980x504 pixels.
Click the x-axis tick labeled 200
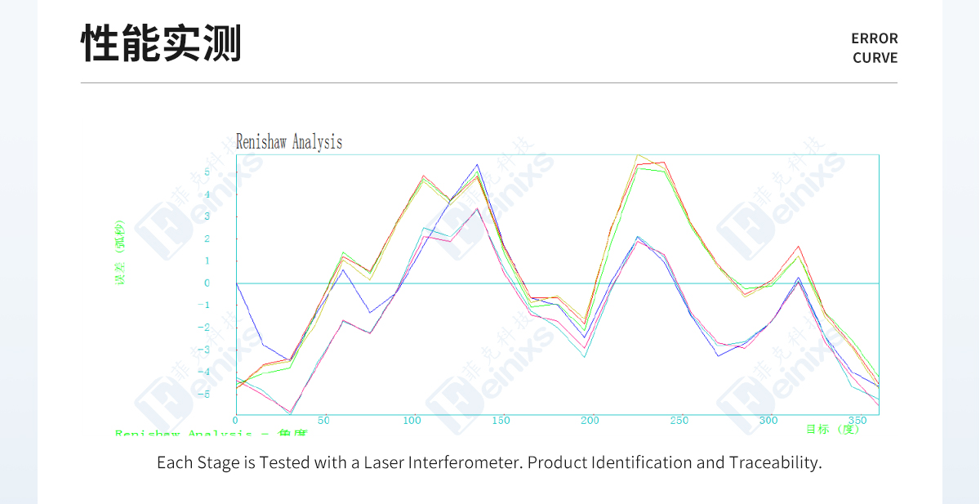(590, 421)
